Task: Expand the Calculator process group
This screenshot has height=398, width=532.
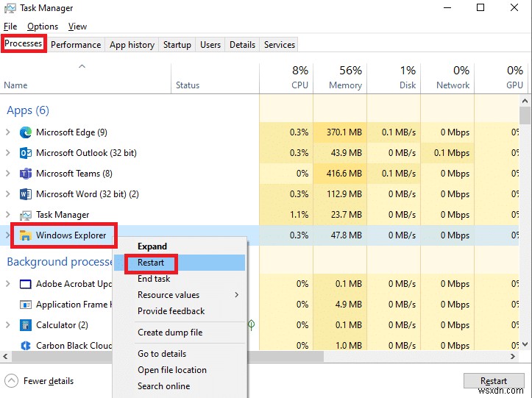Action: tap(8, 325)
